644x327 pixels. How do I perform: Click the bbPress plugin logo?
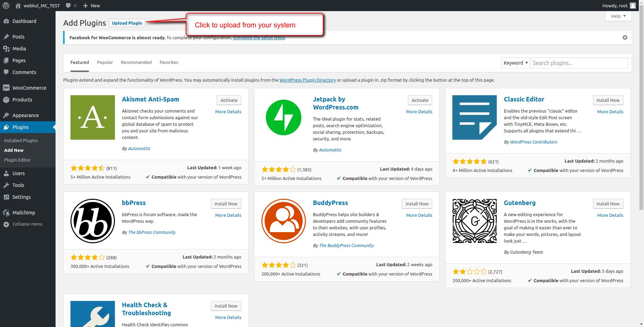[x=93, y=221]
